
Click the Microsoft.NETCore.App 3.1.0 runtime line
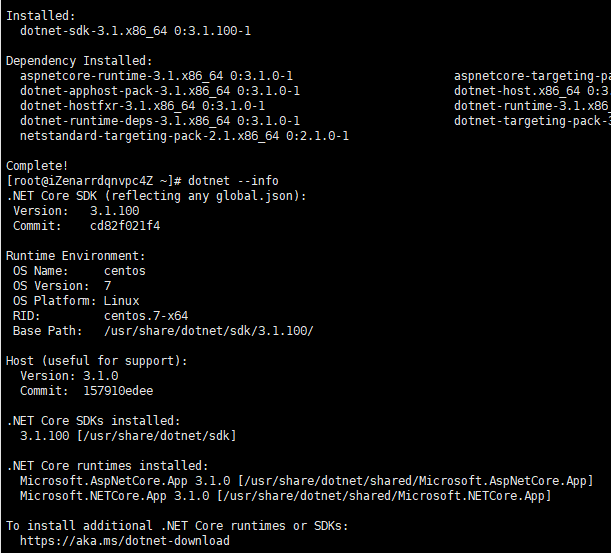[x=286, y=496]
